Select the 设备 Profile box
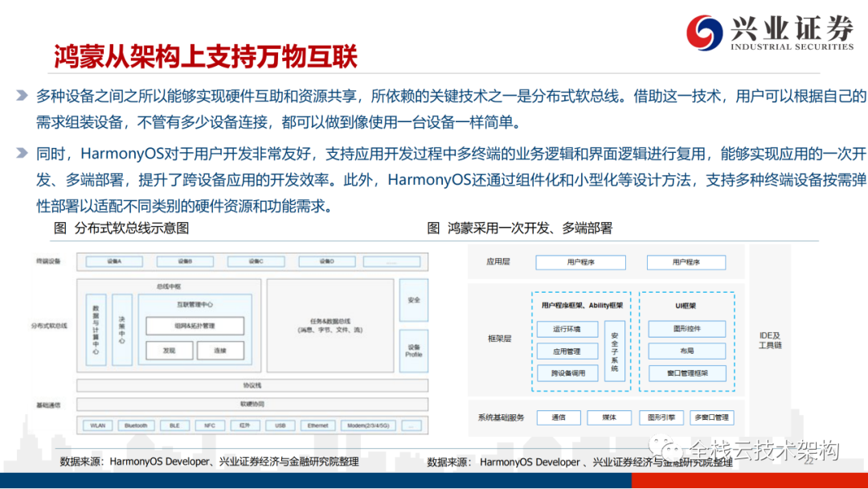The image size is (868, 489). click(414, 351)
